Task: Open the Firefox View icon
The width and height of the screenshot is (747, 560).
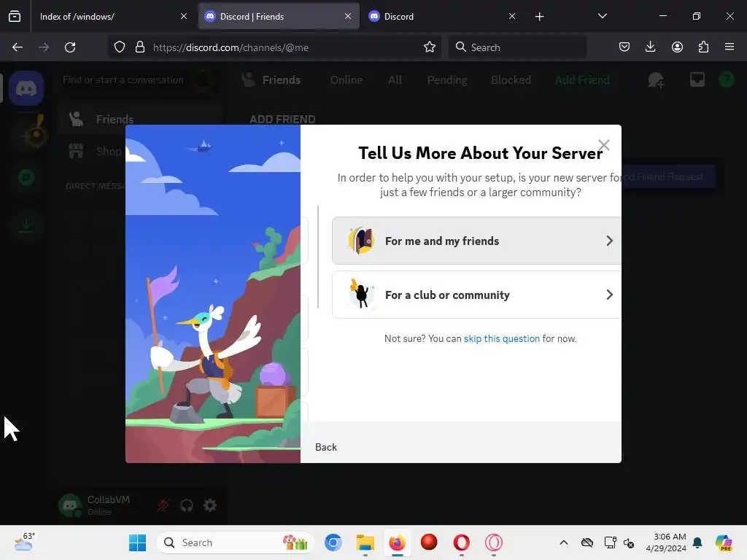Action: (x=15, y=16)
